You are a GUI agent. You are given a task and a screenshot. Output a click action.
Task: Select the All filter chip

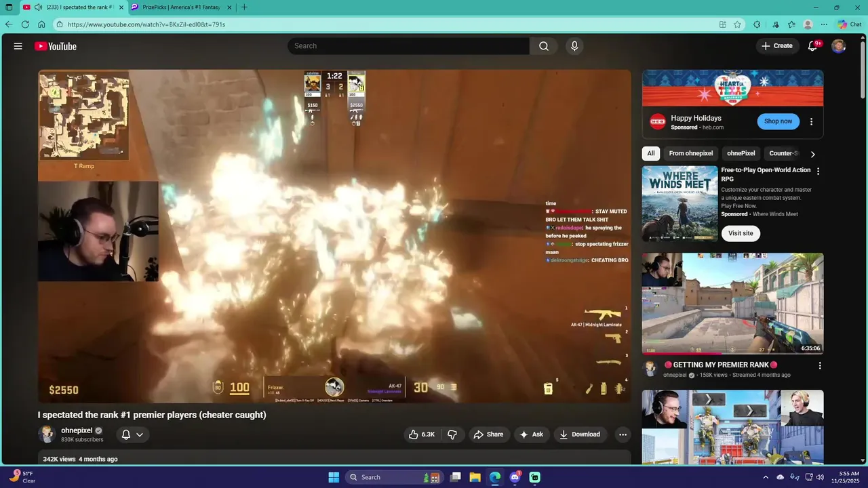click(651, 153)
